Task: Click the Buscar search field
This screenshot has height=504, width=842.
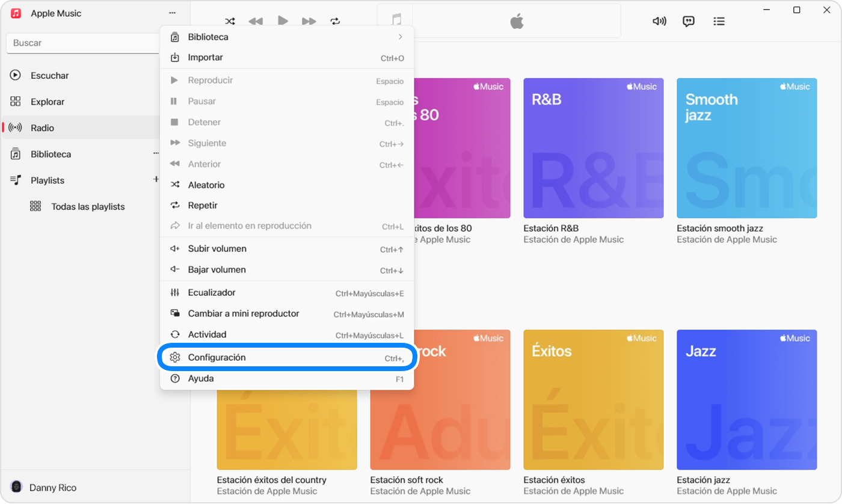Action: click(x=83, y=43)
